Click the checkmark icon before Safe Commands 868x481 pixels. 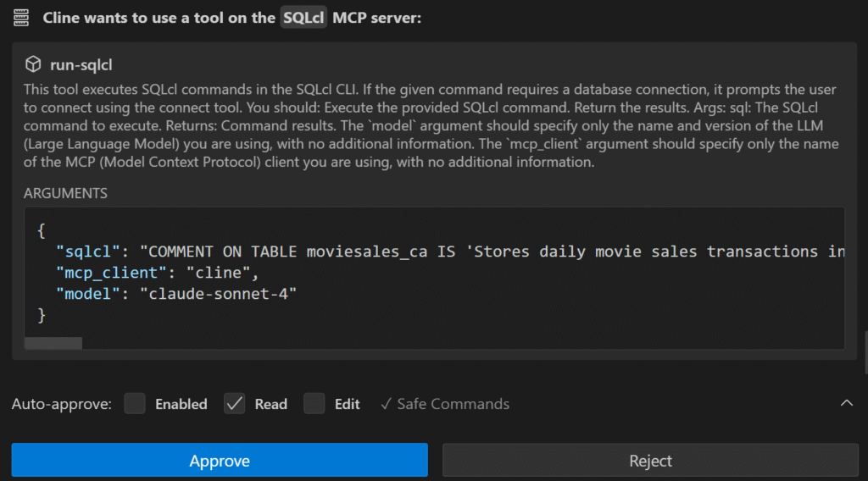click(386, 404)
